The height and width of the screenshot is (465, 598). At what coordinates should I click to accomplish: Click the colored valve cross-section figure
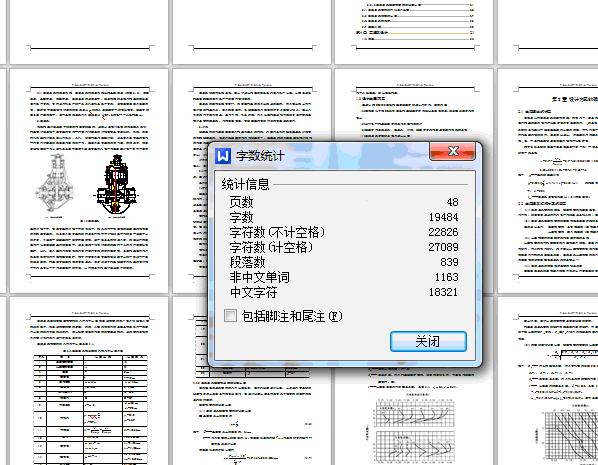point(117,185)
